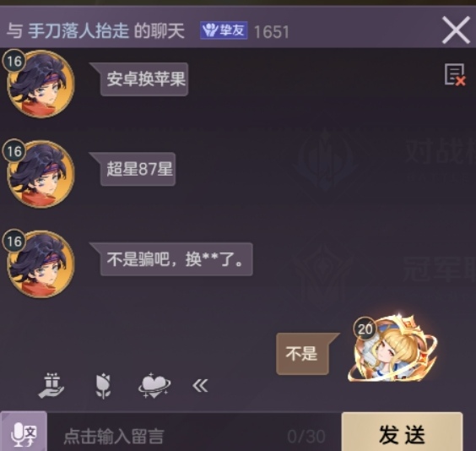
Task: Send a flower with the tulip icon
Action: (103, 386)
